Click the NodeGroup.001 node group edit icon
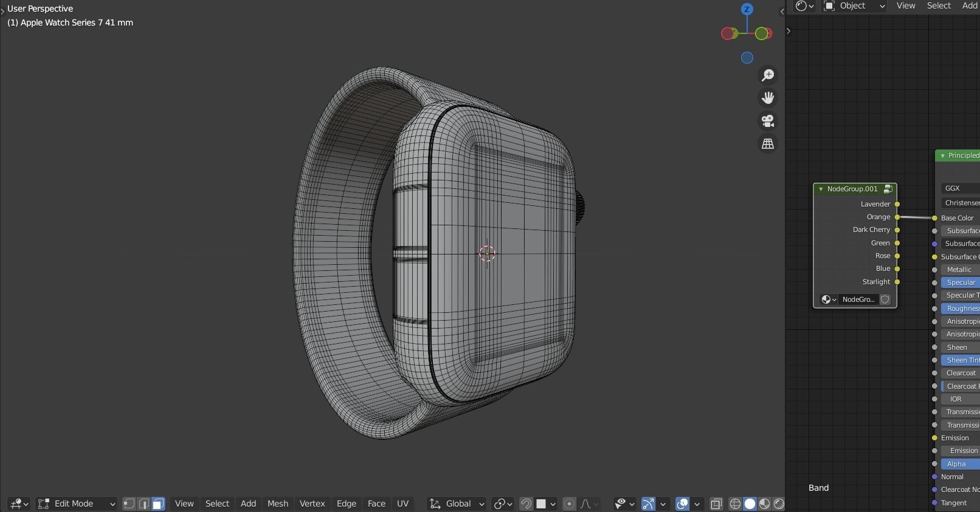This screenshot has width=980, height=512. point(888,189)
